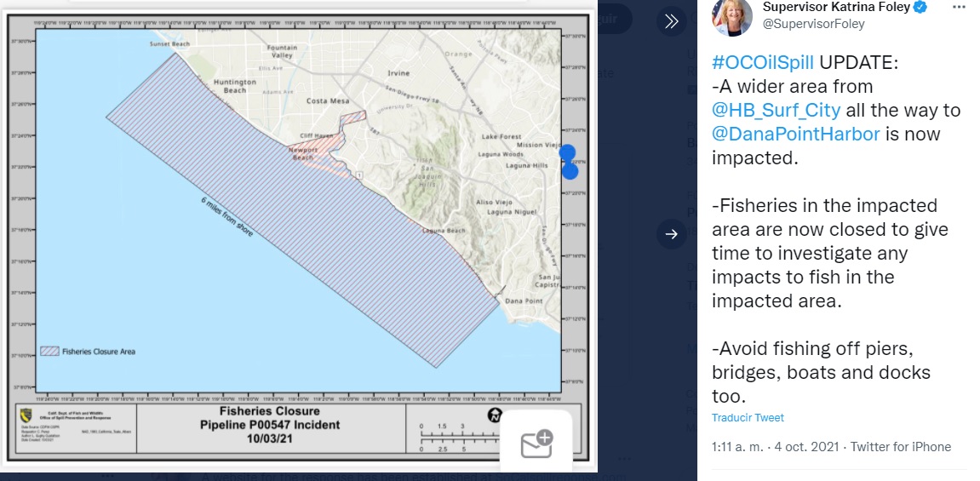Click Highway 1 shield marker near Newport Beach
The width and height of the screenshot is (980, 481).
[359, 175]
